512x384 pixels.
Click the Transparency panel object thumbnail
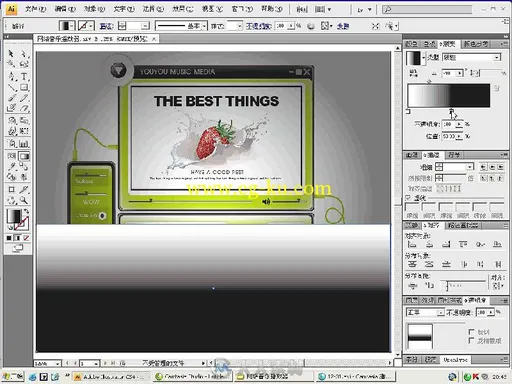(x=420, y=336)
